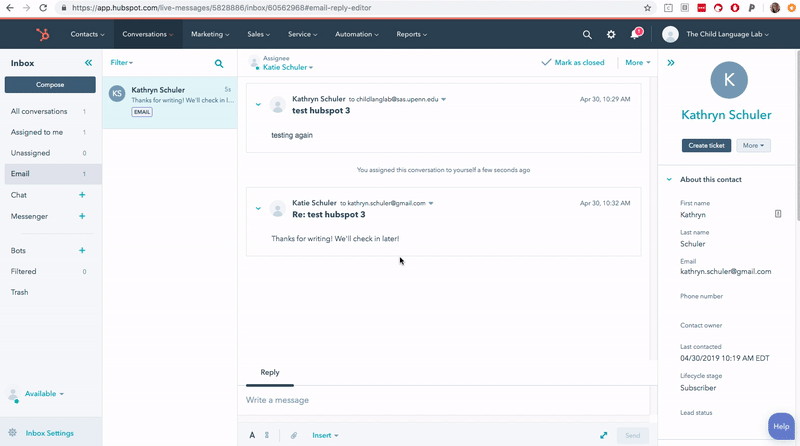
Task: Open the notifications bell
Action: point(635,34)
